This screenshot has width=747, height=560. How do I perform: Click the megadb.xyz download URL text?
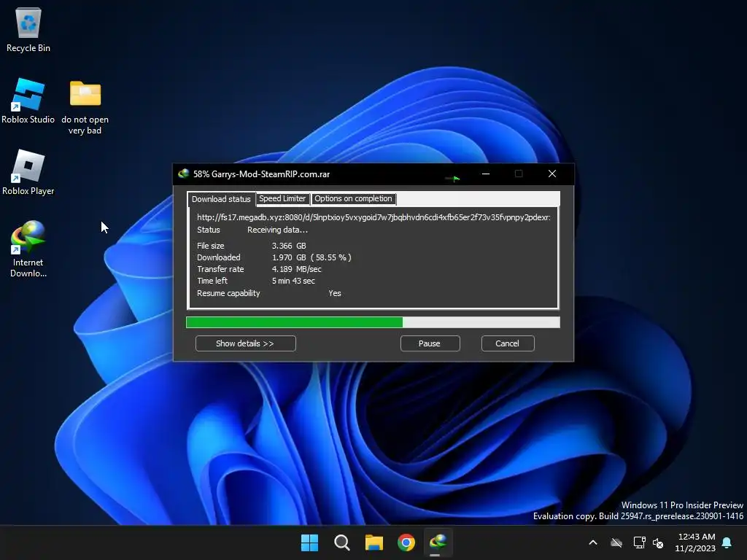click(373, 217)
